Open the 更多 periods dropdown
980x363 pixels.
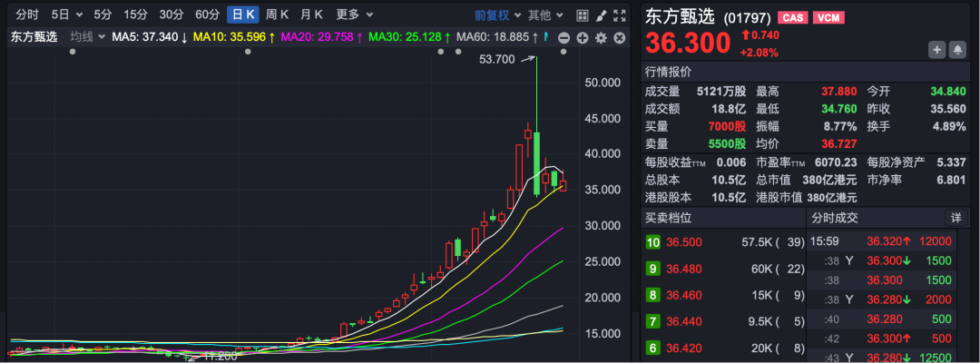click(355, 15)
